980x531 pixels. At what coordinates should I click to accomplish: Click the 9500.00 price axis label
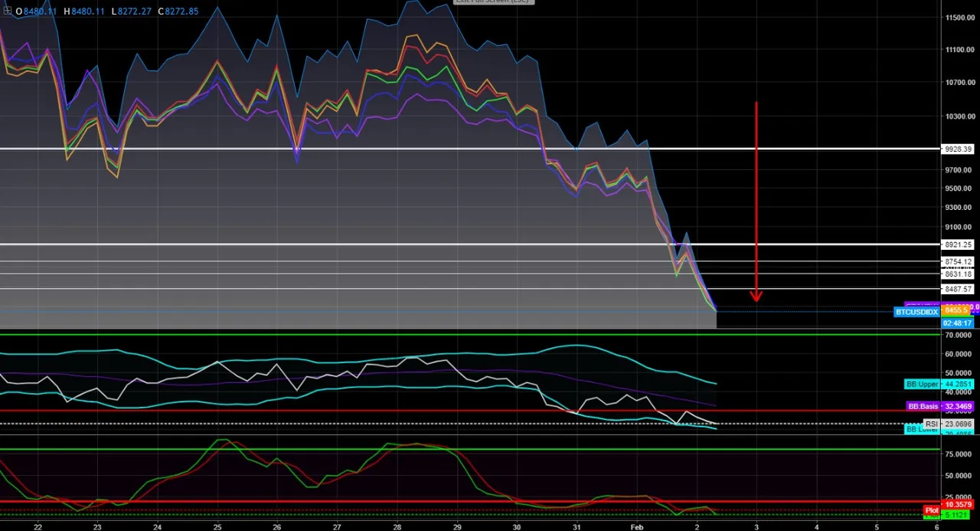960,188
